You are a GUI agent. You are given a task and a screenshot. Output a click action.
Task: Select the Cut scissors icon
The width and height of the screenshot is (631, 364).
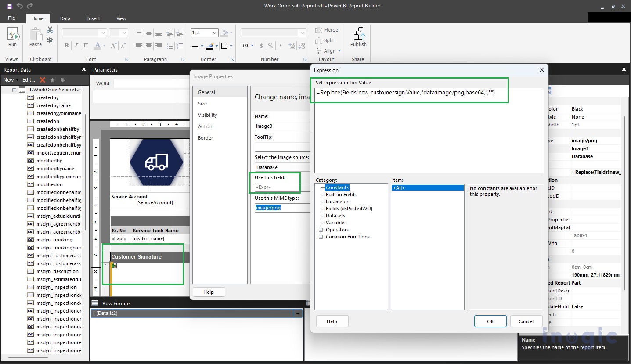click(50, 29)
